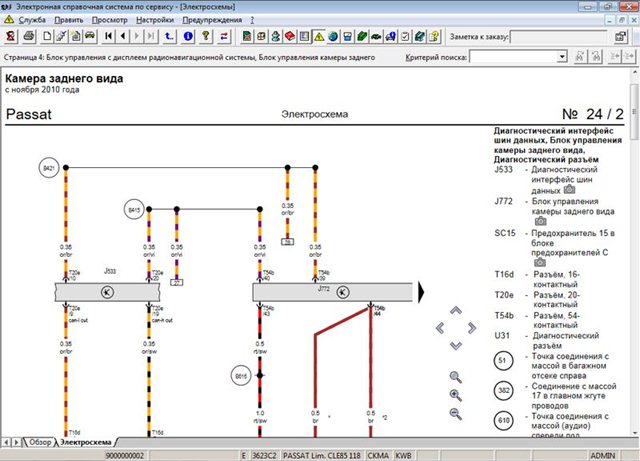Zoom in with magnifier plus icon

tap(456, 395)
